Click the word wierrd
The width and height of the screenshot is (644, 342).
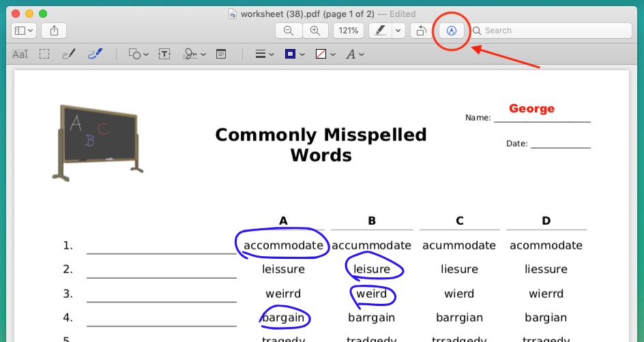coord(546,294)
